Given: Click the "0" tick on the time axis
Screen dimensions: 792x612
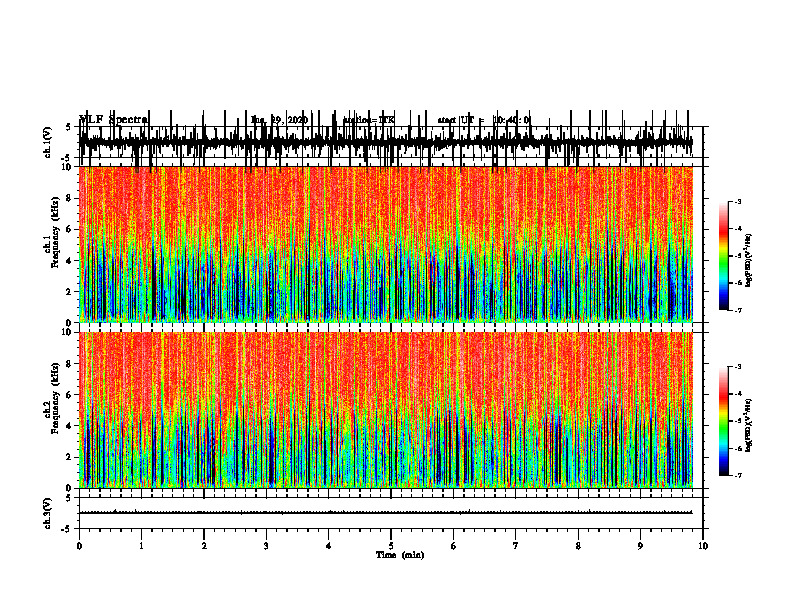Looking at the screenshot, I should tap(79, 546).
